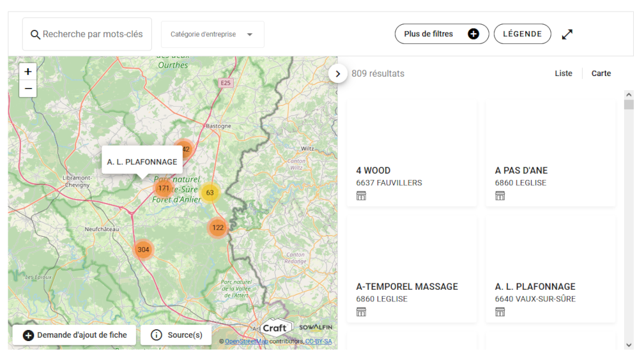644x362 pixels.
Task: Click the results list scrollbar thumb
Action: click(629, 105)
